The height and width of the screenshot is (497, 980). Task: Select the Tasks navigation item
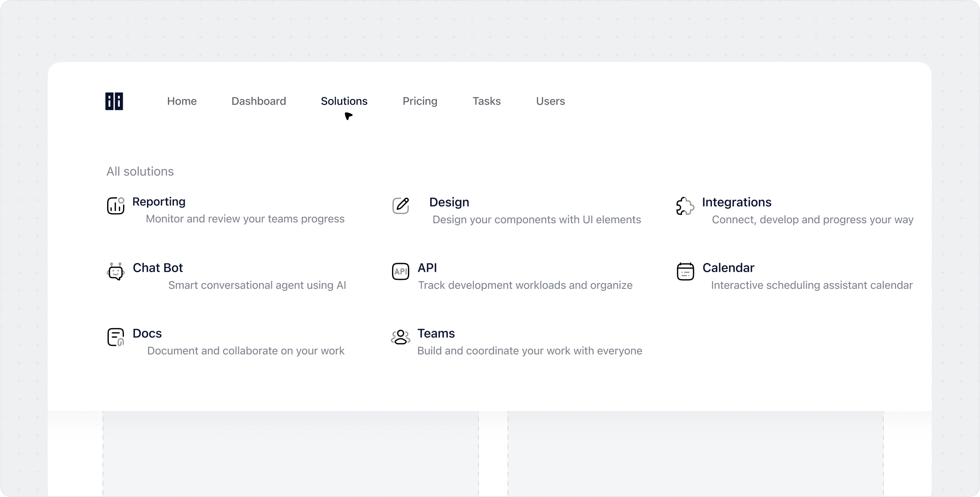click(x=487, y=101)
